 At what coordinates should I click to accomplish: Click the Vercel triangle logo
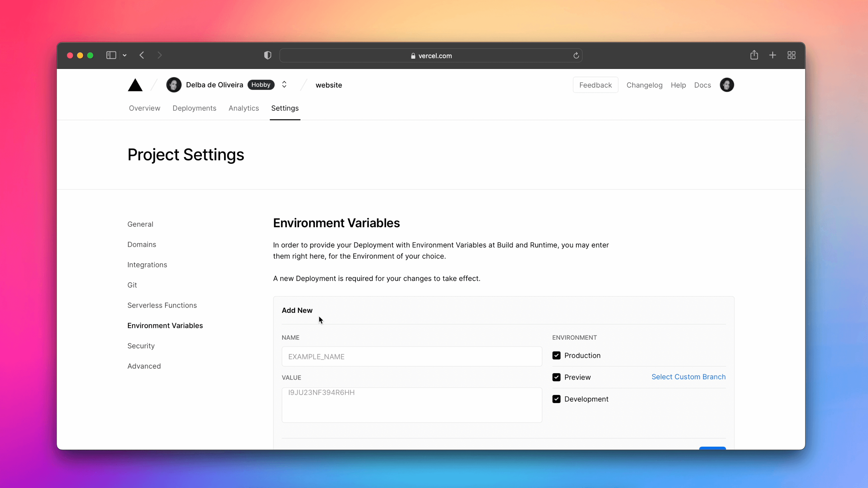(135, 85)
